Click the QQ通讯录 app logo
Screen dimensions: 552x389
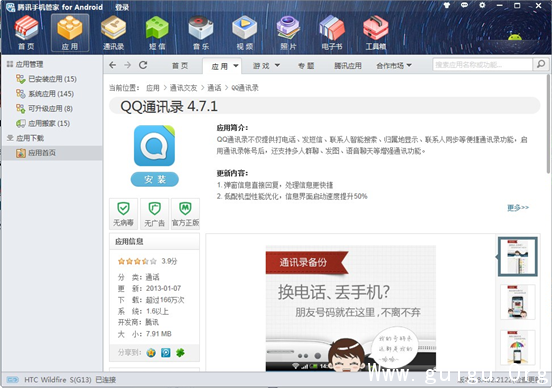coord(155,146)
